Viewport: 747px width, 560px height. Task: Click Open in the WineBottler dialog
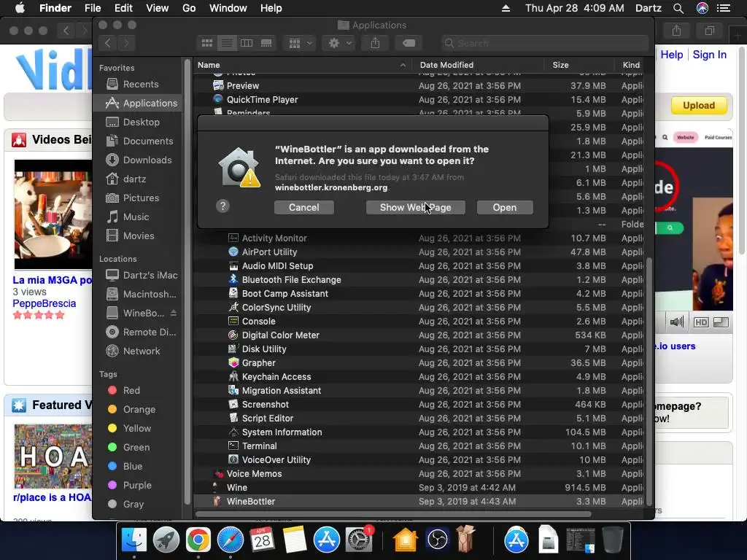tap(505, 207)
